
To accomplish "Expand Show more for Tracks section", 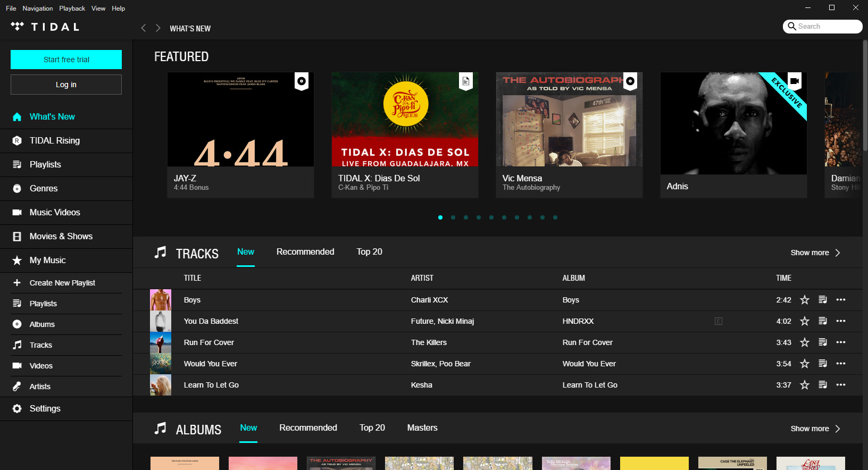I will [815, 253].
